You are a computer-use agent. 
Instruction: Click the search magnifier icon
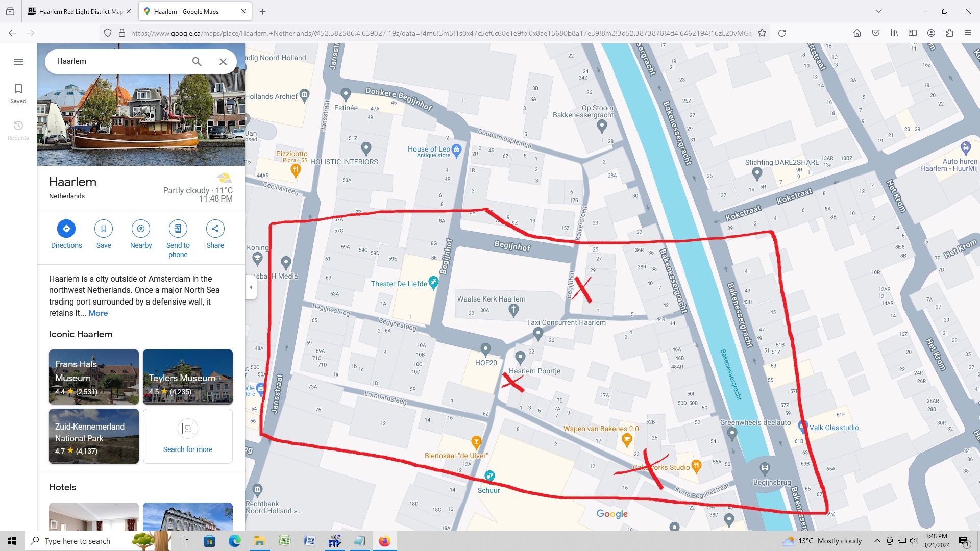click(197, 62)
